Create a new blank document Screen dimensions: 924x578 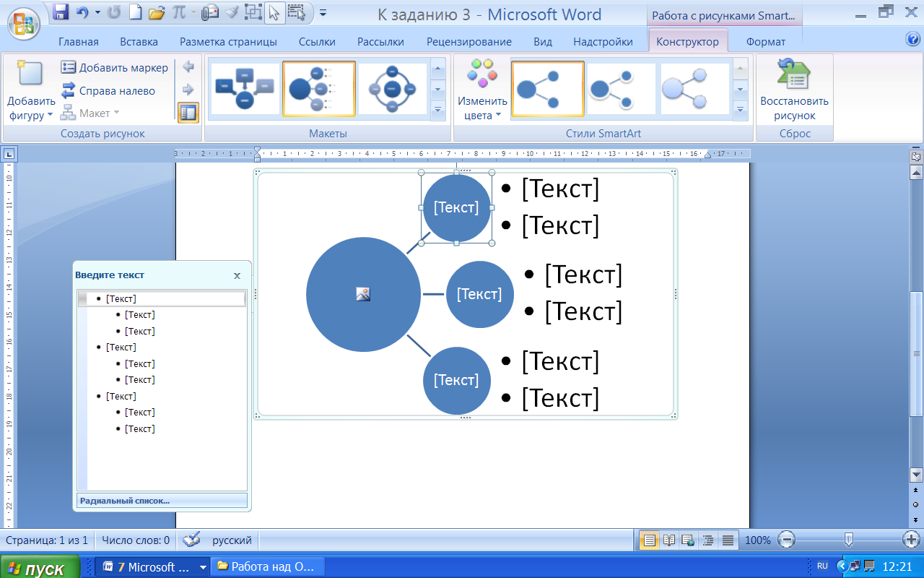click(x=135, y=12)
